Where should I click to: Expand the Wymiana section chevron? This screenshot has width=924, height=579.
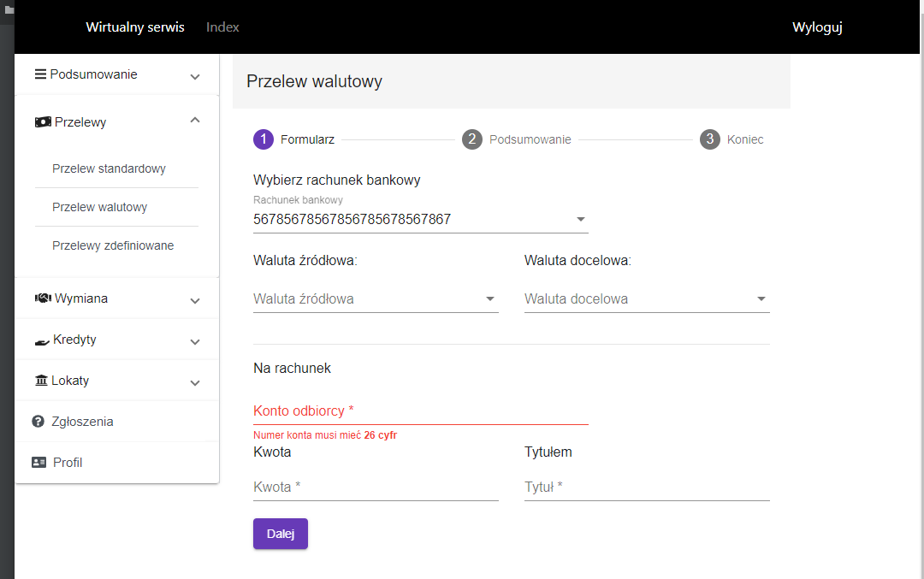point(195,301)
